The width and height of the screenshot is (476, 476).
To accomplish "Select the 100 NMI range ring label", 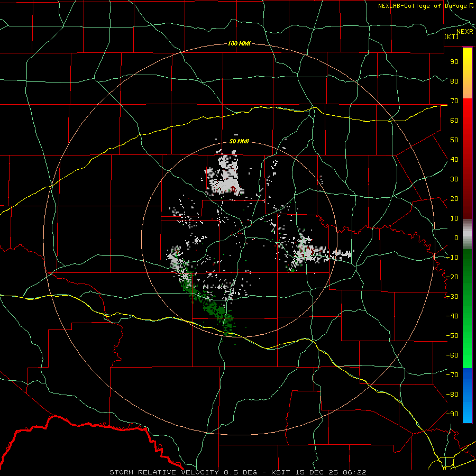I will 239,43.
